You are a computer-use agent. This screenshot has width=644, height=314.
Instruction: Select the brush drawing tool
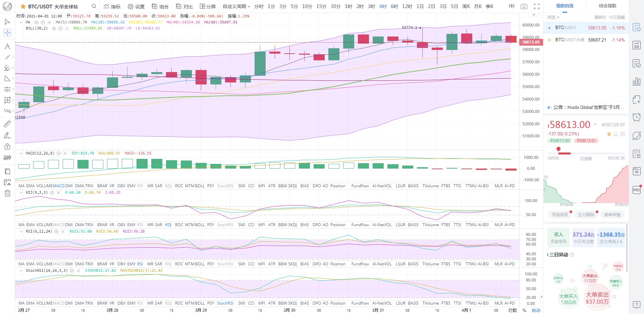7,136
